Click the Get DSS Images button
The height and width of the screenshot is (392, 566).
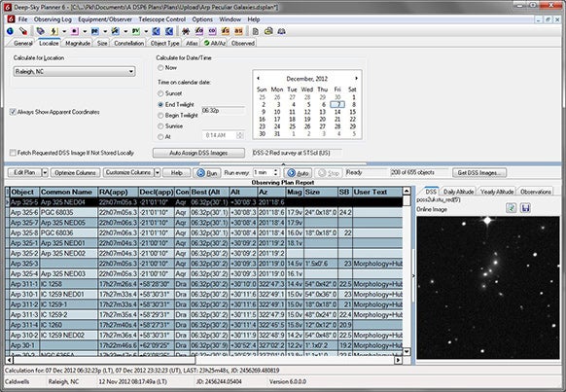coord(479,172)
